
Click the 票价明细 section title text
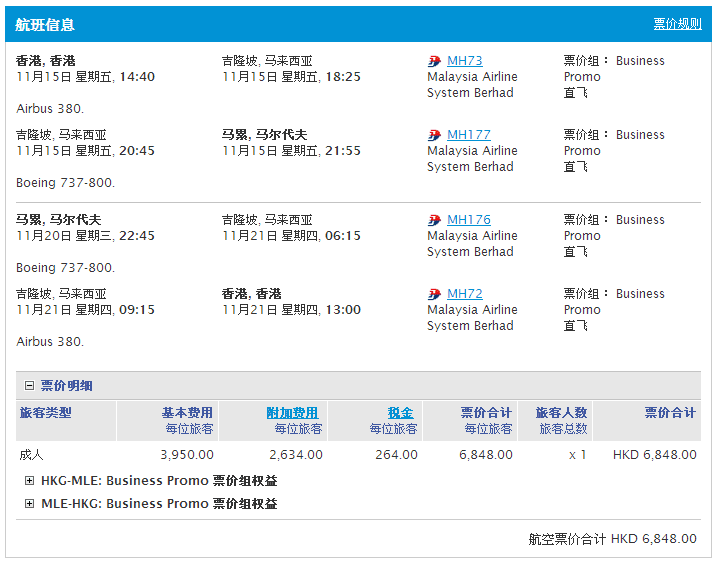pos(66,386)
